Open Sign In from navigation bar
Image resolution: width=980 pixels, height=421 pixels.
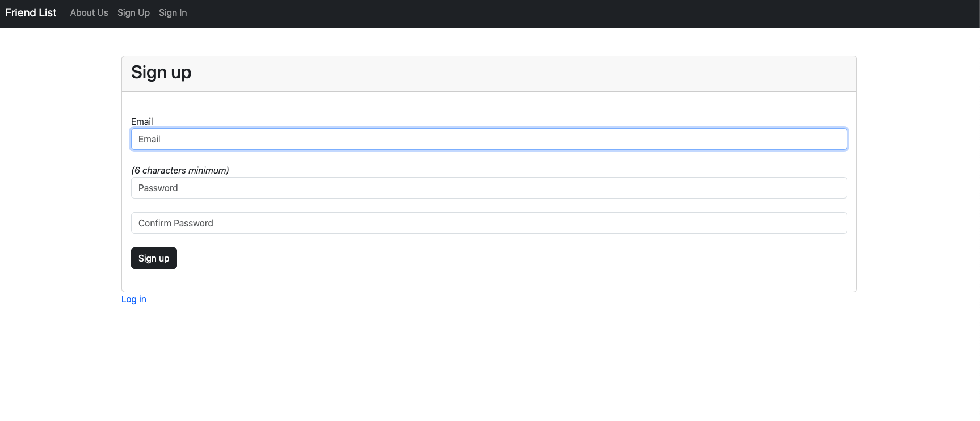[173, 12]
